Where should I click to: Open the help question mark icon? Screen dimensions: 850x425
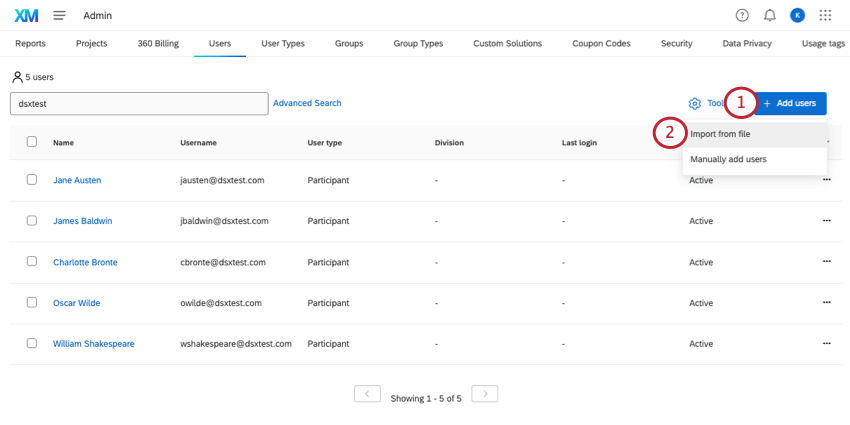click(x=742, y=15)
